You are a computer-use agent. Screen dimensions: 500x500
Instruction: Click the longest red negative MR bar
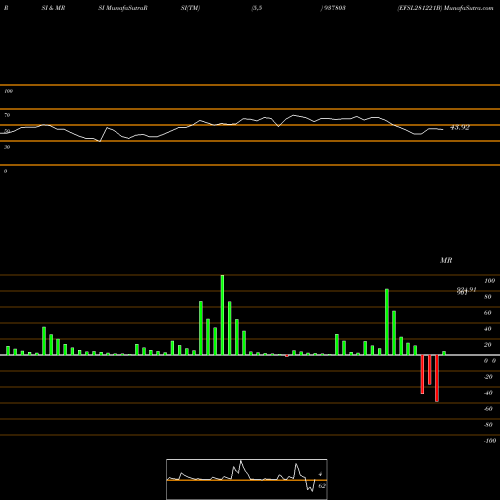pyautogui.click(x=437, y=378)
